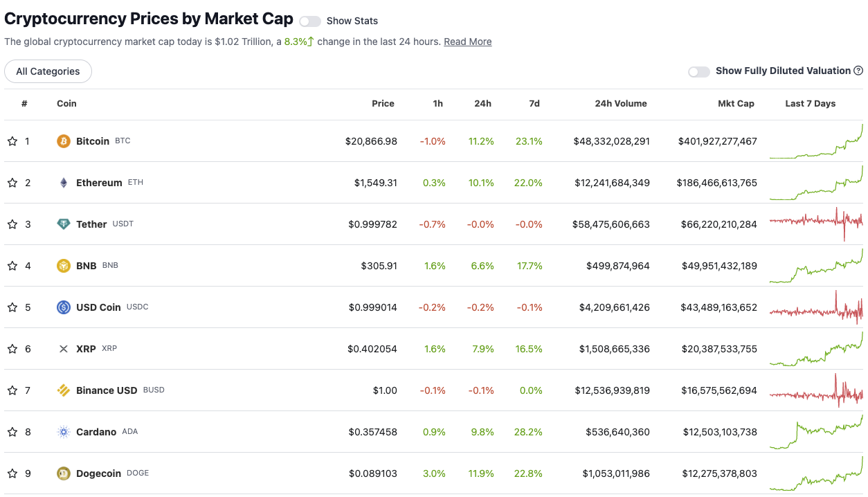This screenshot has height=497, width=868.
Task: Click the Cardano logo icon
Action: [x=64, y=432]
